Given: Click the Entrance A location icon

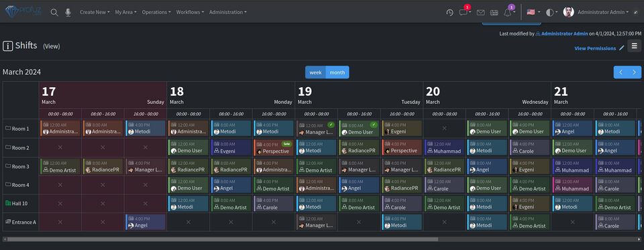Looking at the screenshot, I should click(x=8, y=222).
